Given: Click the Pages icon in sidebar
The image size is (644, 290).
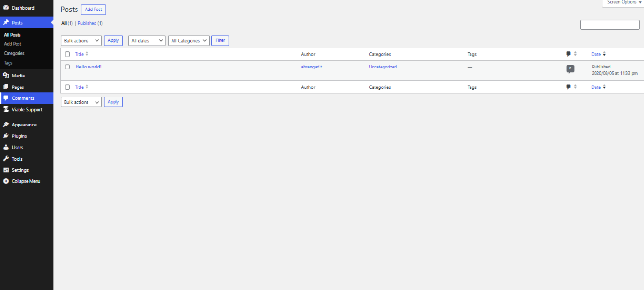Looking at the screenshot, I should [x=6, y=87].
